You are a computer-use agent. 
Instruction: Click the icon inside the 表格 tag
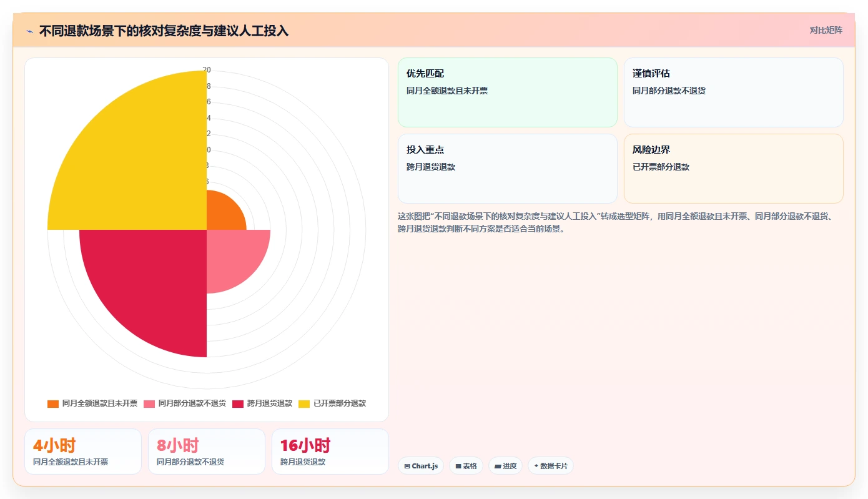[x=458, y=466]
